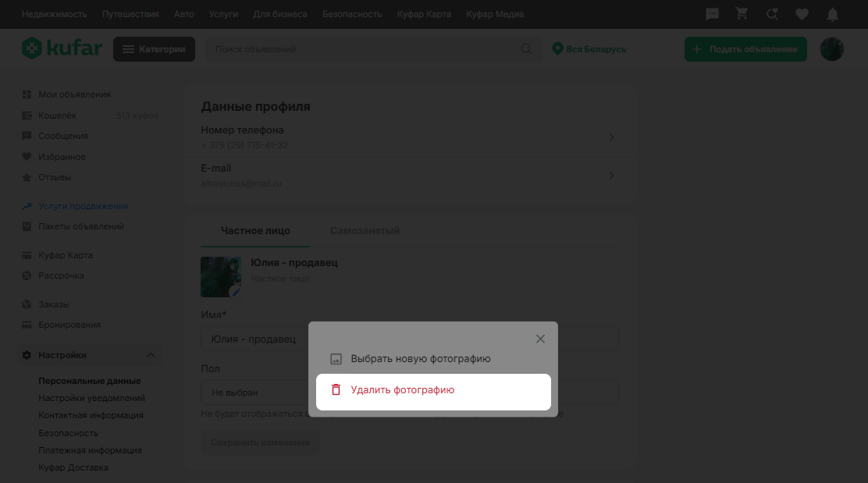Click 'Заказы' box icon
This screenshot has height=483, width=868.
[x=27, y=304]
